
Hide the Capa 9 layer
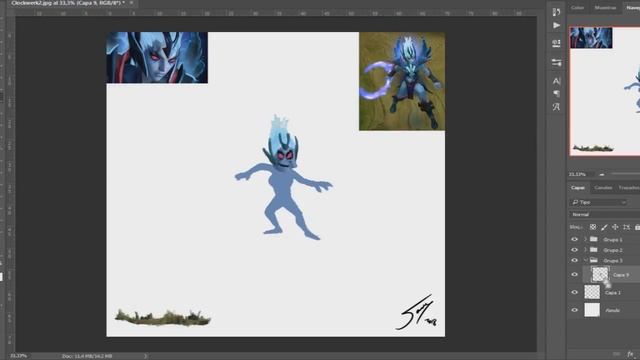(x=575, y=275)
